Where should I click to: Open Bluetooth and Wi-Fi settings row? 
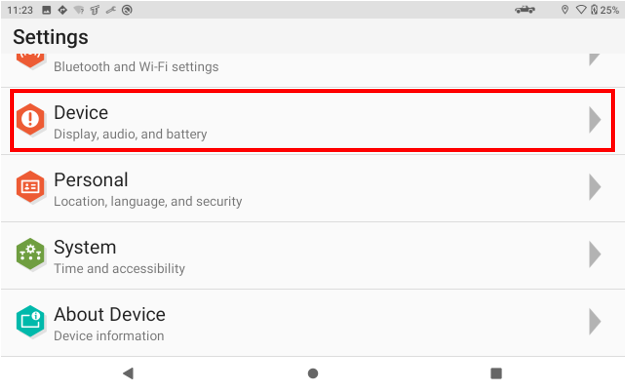coord(313,70)
